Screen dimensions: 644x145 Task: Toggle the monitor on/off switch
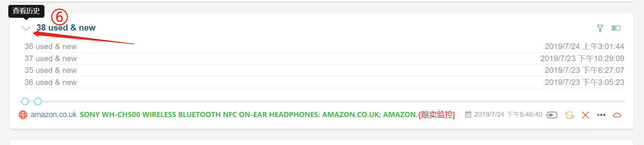coord(552,115)
